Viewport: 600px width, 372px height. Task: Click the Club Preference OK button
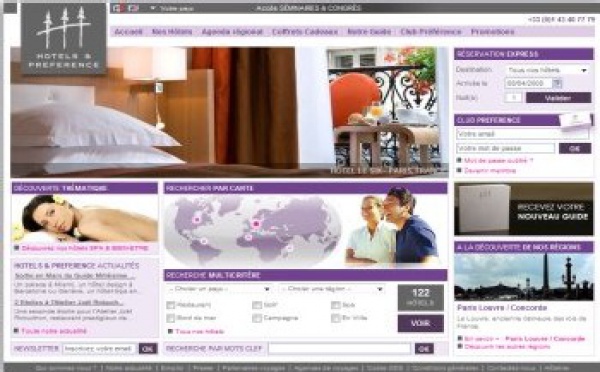(575, 148)
